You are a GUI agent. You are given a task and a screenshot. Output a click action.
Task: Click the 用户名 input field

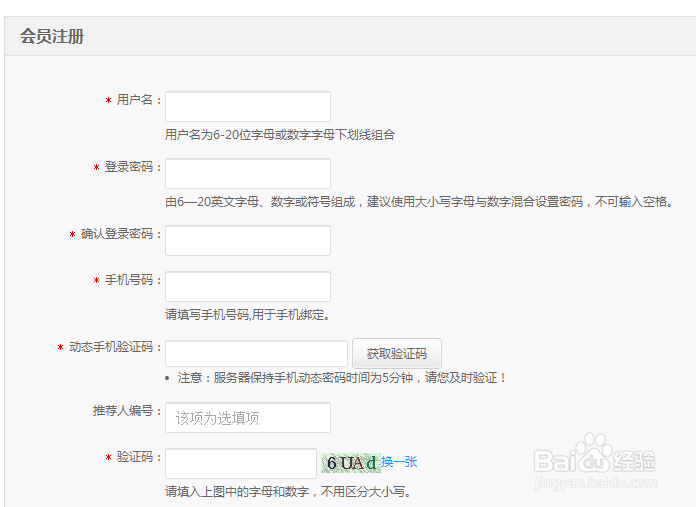pyautogui.click(x=248, y=107)
